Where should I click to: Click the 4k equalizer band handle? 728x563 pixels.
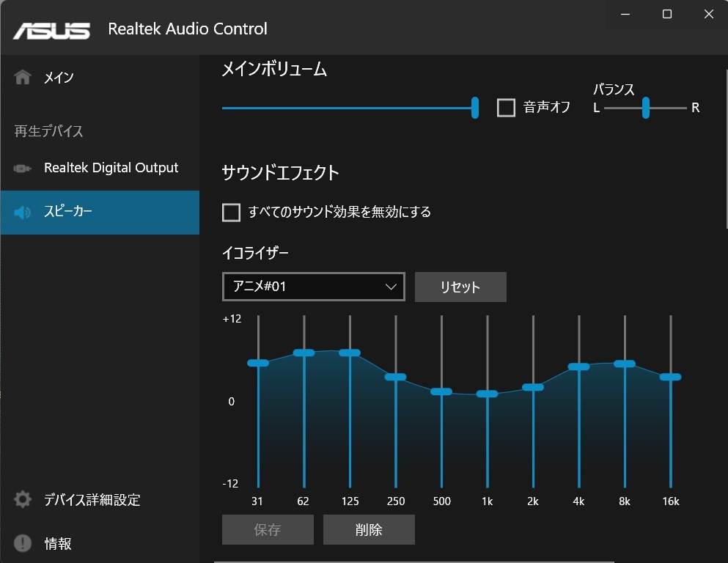click(578, 367)
